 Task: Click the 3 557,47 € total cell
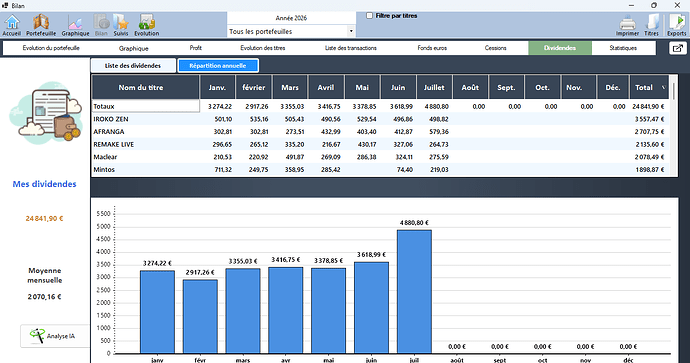[650, 119]
